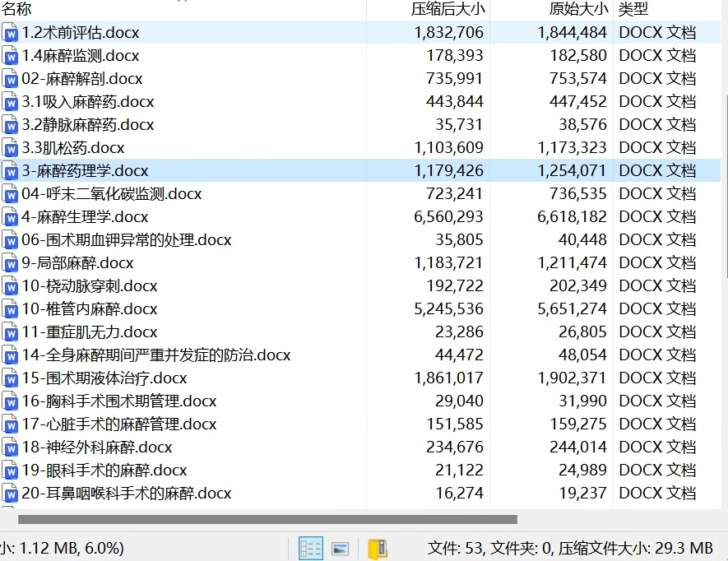The image size is (728, 561).
Task: Click status text 文件: 53, 文件夹: 0
Action: pyautogui.click(x=489, y=549)
